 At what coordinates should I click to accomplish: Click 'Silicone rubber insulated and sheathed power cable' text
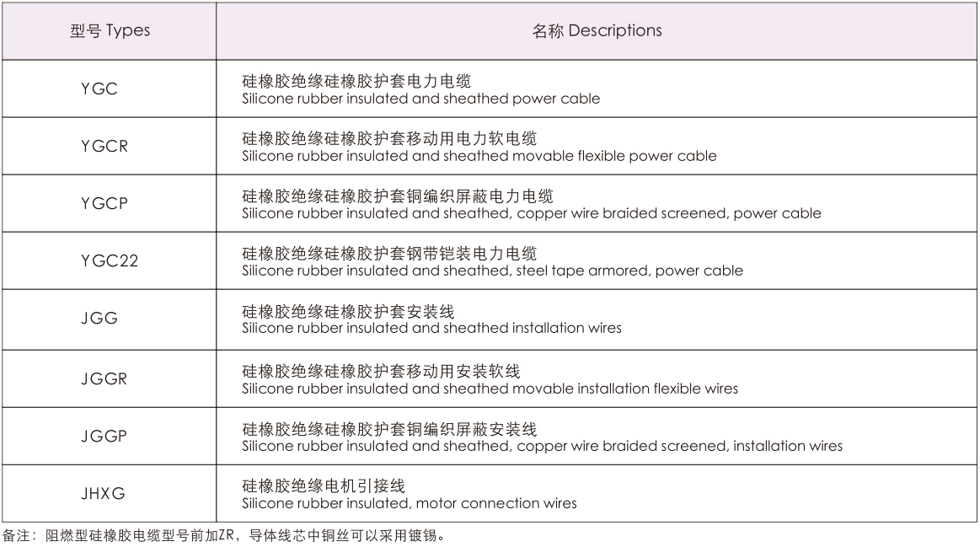point(420,99)
